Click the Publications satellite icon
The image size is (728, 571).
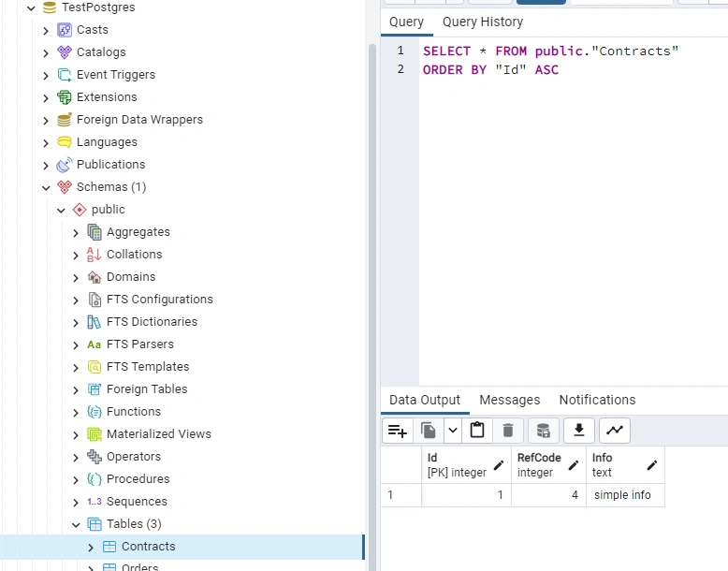(64, 165)
